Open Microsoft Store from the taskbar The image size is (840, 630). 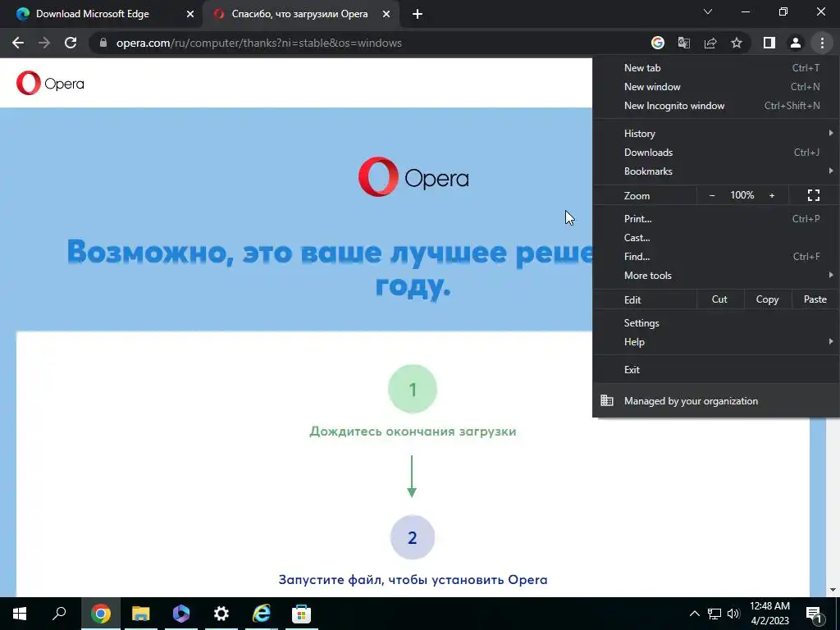(x=302, y=614)
